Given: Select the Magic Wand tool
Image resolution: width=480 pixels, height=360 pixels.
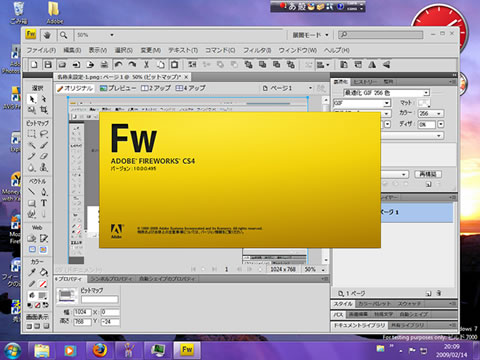Looking at the screenshot, I should coord(32,145).
